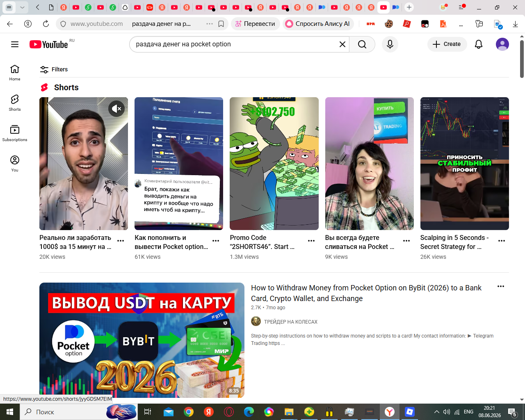Switch to the active YouTube browser tab

point(383,7)
